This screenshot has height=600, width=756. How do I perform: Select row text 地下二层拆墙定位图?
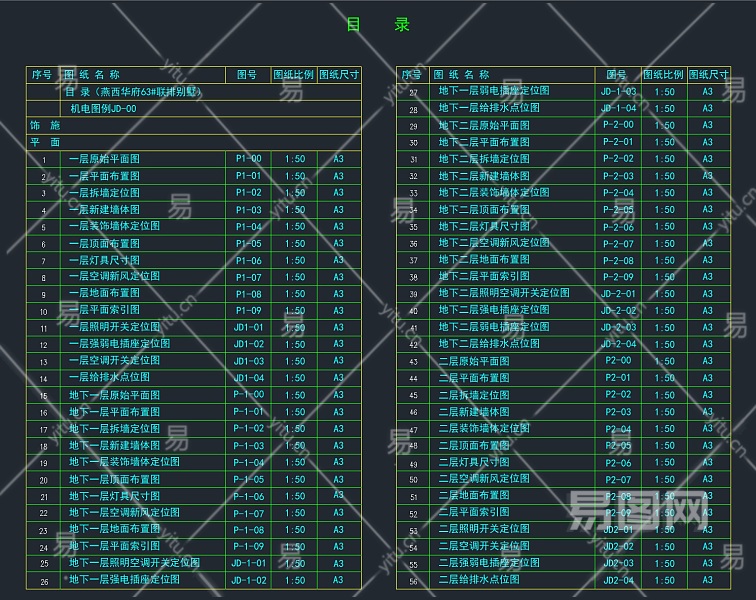[484, 159]
